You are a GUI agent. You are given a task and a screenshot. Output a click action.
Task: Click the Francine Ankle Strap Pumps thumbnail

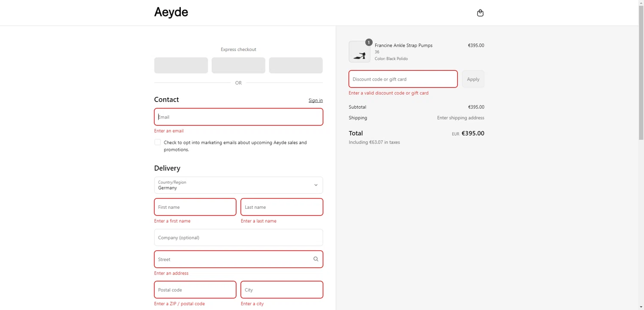tap(359, 52)
